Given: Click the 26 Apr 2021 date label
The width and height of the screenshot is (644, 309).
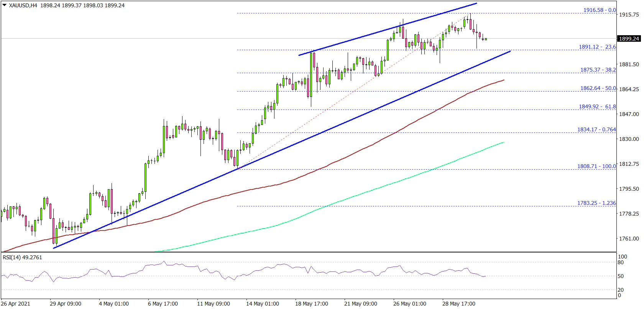Looking at the screenshot, I should [x=16, y=304].
